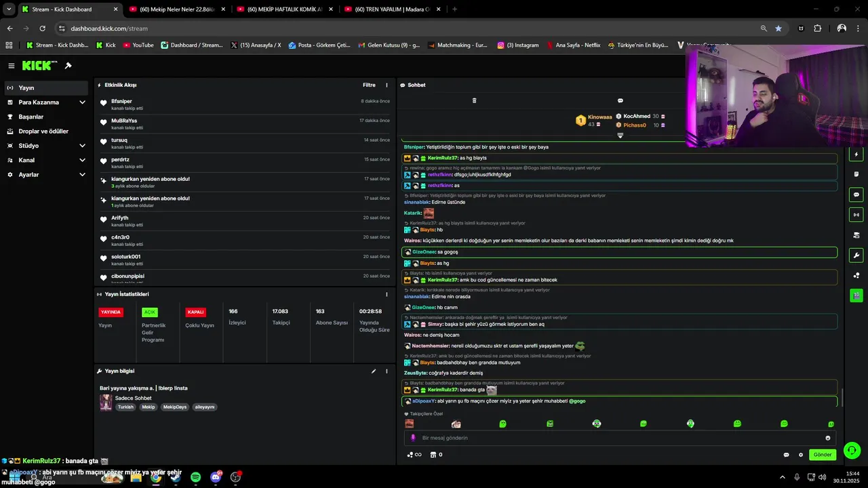868x488 pixels.
Task: Click the pin icon next to Kick logo
Action: (68, 66)
